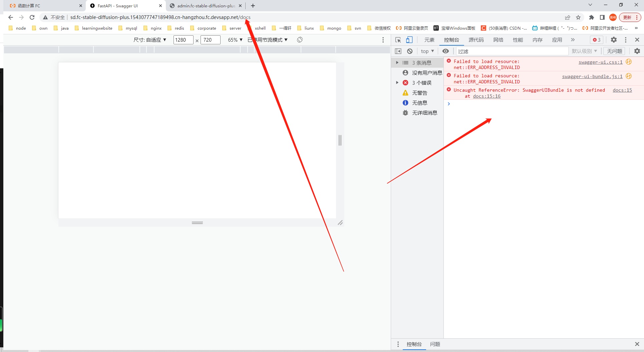The width and height of the screenshot is (644, 352).
Task: Click the red error count badge
Action: [597, 40]
